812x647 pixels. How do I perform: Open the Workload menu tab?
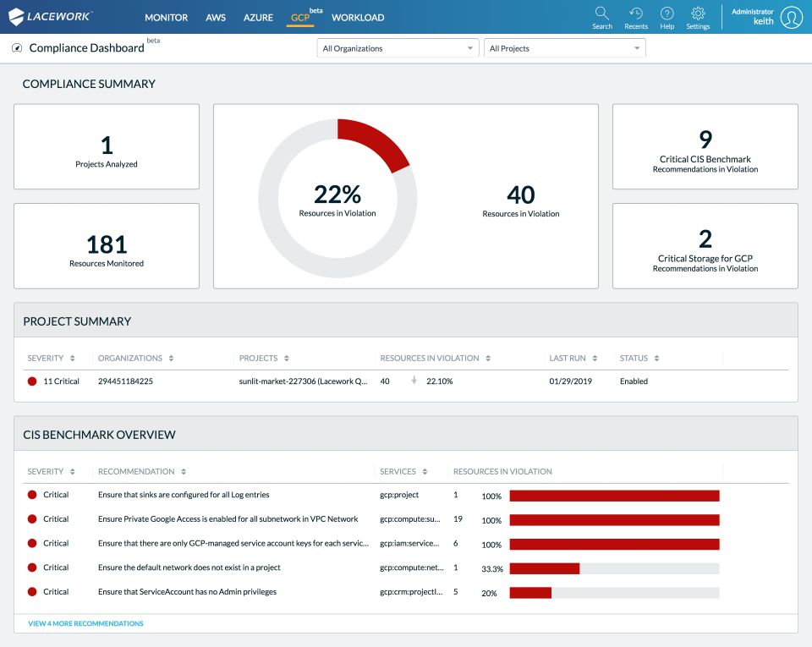click(x=358, y=17)
